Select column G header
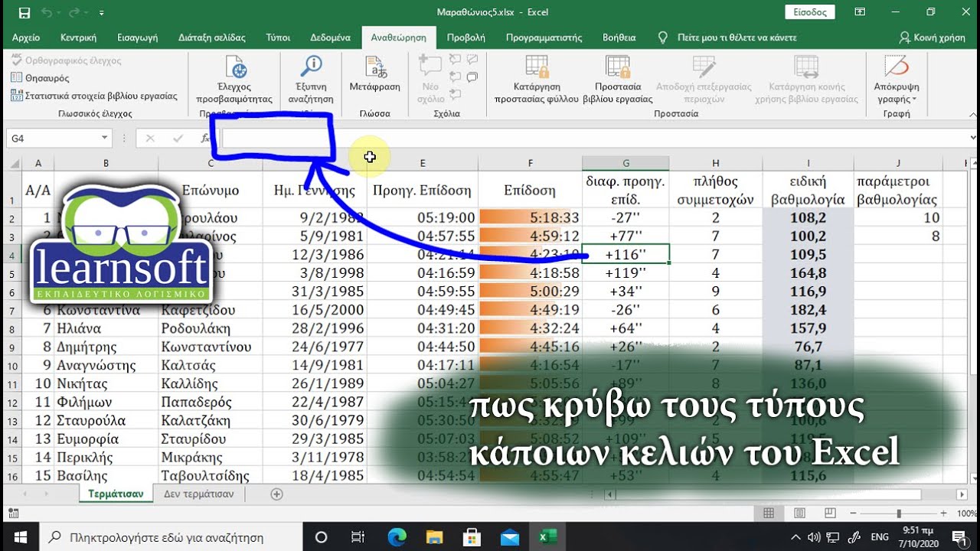Viewport: 980px width, 551px height. (626, 163)
